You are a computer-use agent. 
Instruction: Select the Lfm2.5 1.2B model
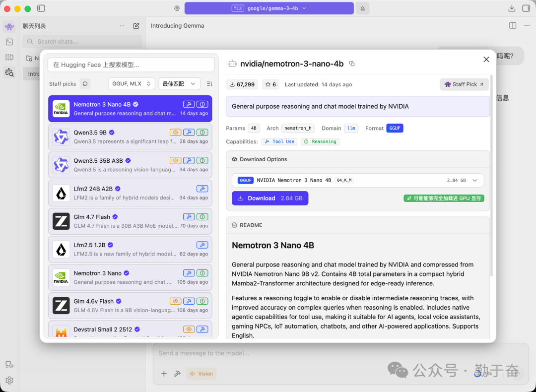tap(130, 249)
